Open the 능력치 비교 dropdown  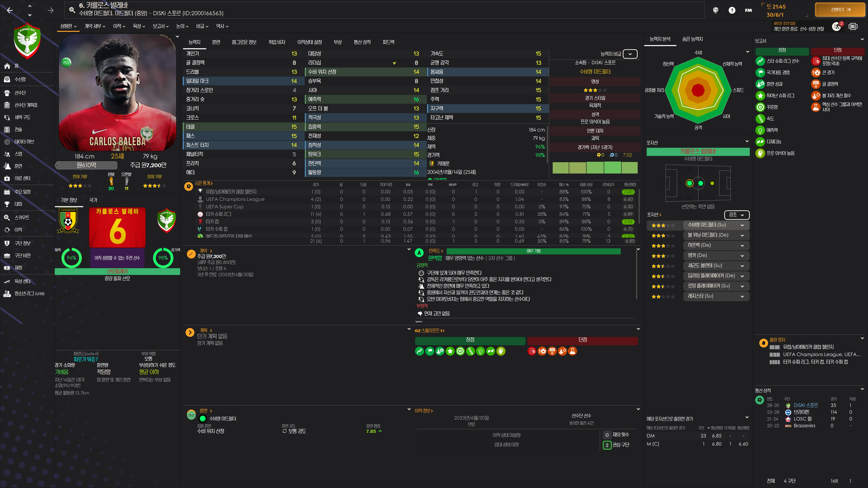(630, 54)
